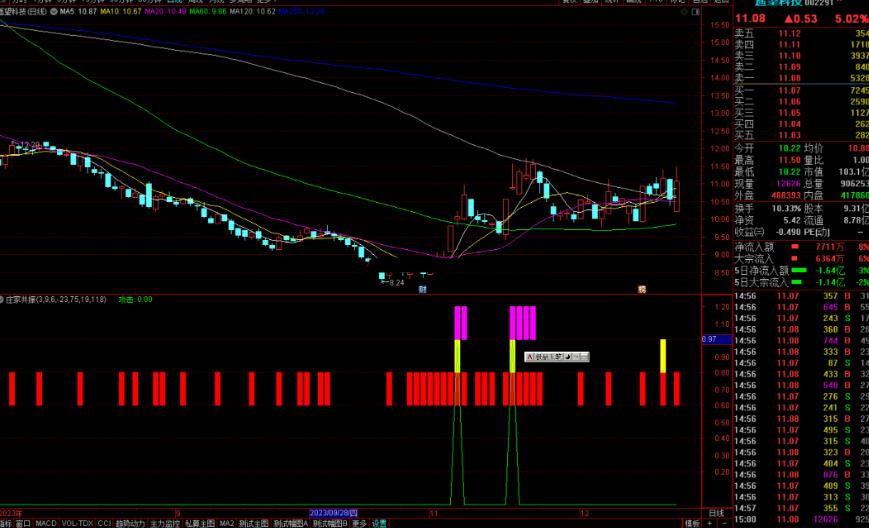Image resolution: width=869 pixels, height=528 pixels.
Task: Select the 趋势动力 indicator tab
Action: click(x=130, y=524)
